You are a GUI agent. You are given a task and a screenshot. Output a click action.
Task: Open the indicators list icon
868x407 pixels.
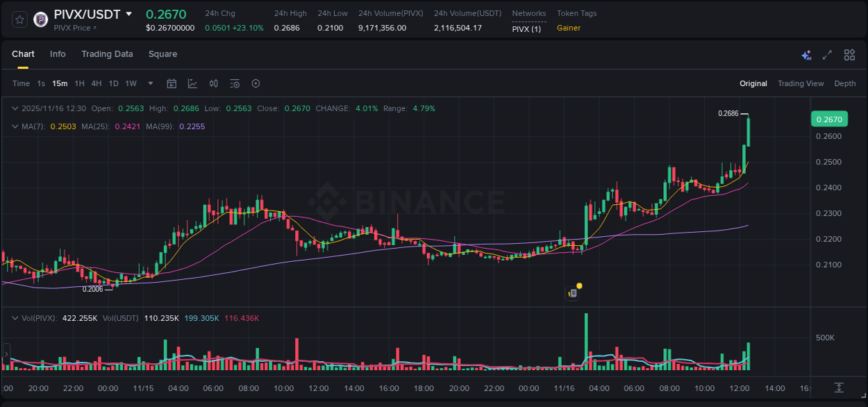click(x=234, y=83)
